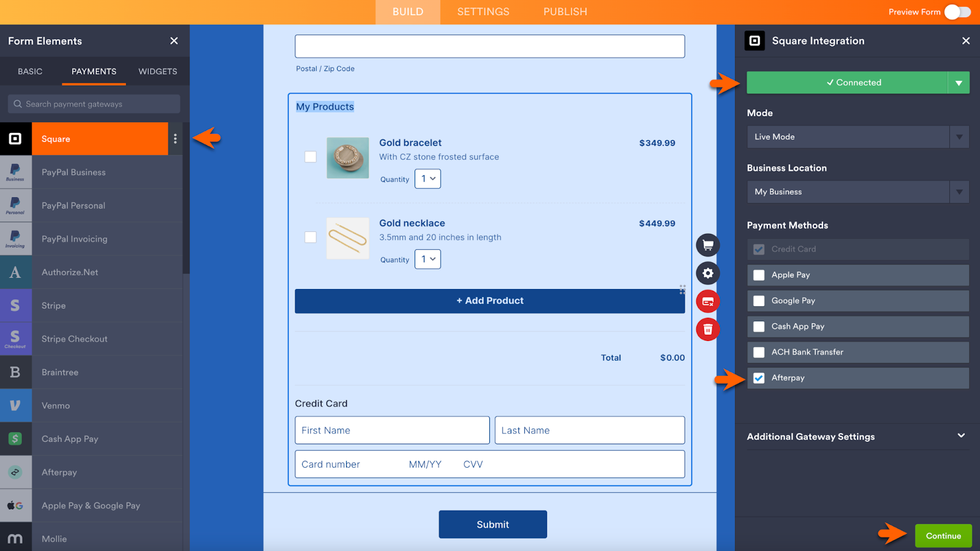
Task: Enable the Cash App Pay checkbox
Action: coord(759,326)
